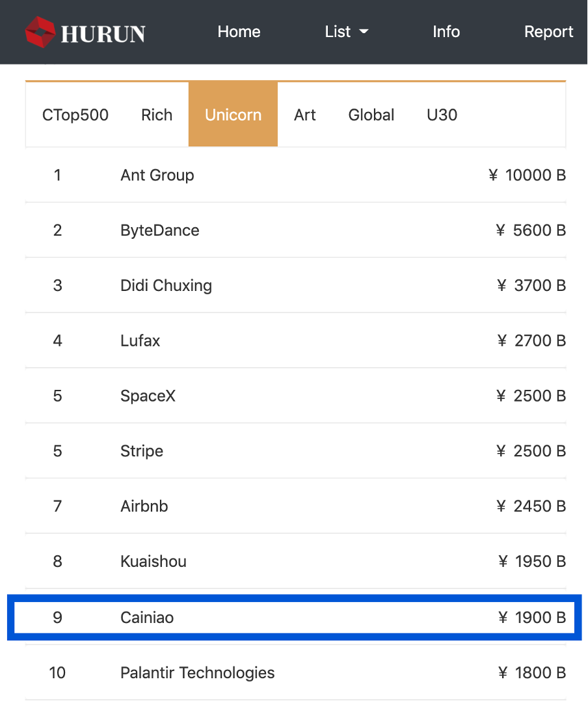Click the Stripe row
This screenshot has width=588, height=716.
295,451
